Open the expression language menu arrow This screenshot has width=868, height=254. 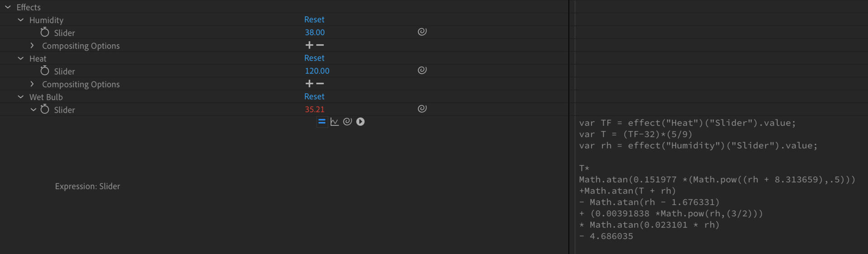coord(360,122)
